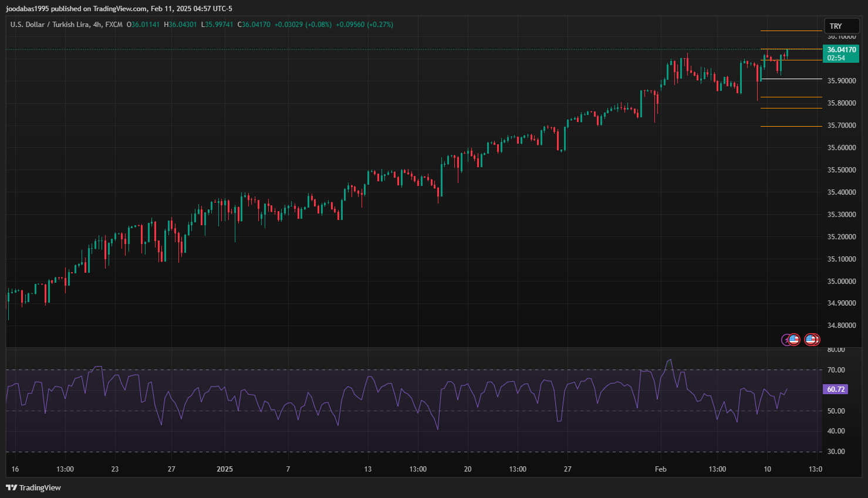Click the 23 date label on time axis

click(115, 469)
